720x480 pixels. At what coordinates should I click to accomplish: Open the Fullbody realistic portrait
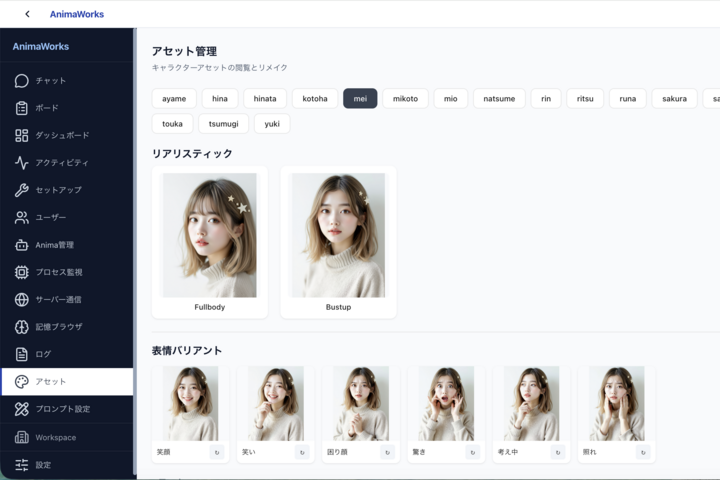click(x=210, y=235)
